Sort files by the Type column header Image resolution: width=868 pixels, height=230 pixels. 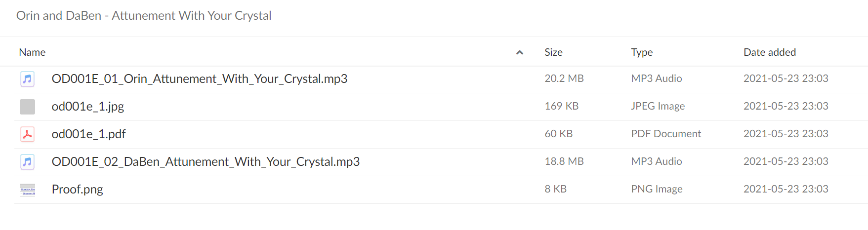(642, 52)
